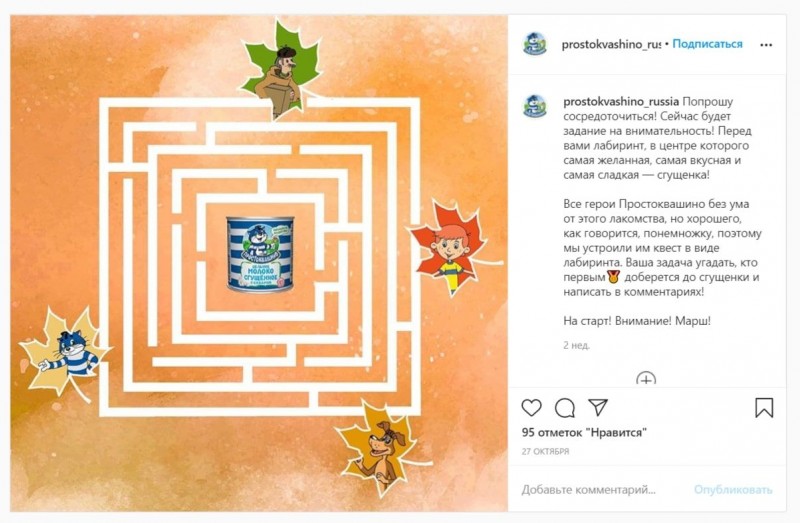
Task: Click Matroskin cat on yellow leaf
Action: coord(64,354)
